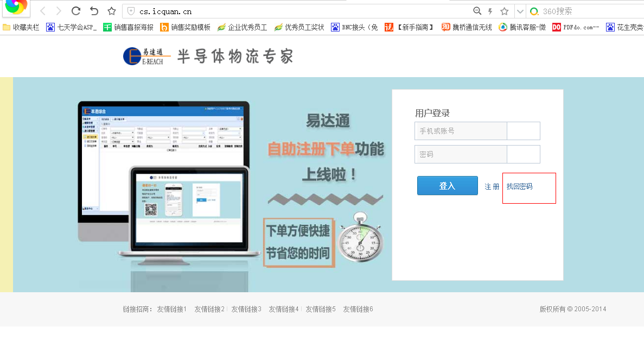
Task: Click the 登入 login button
Action: (x=447, y=186)
